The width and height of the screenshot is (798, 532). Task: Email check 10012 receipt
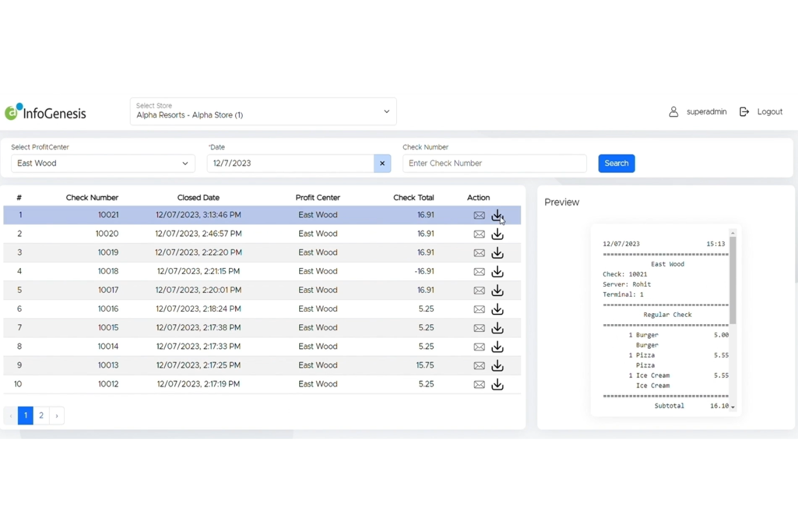pos(479,385)
